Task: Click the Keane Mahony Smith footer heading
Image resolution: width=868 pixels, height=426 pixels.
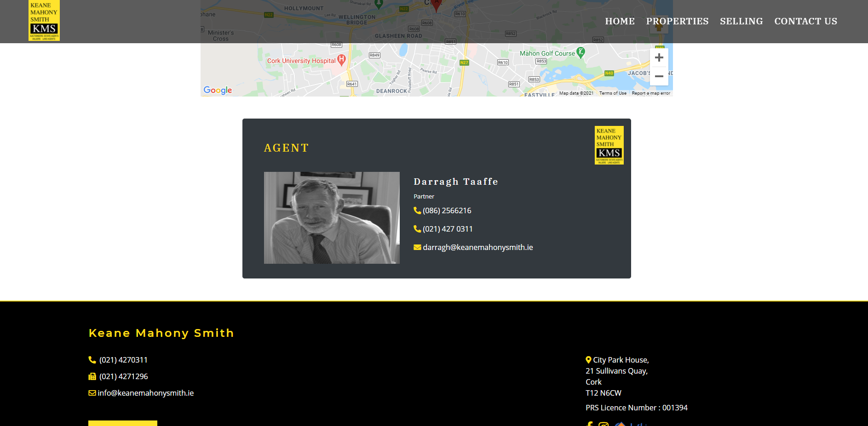Action: point(161,333)
